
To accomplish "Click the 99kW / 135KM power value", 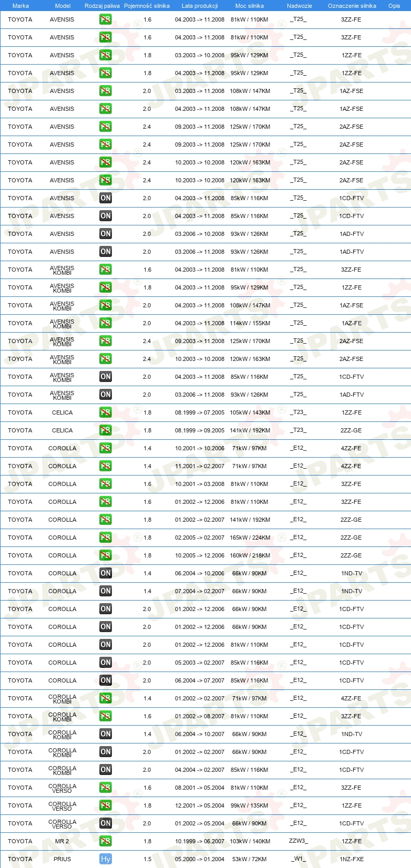I will [250, 805].
